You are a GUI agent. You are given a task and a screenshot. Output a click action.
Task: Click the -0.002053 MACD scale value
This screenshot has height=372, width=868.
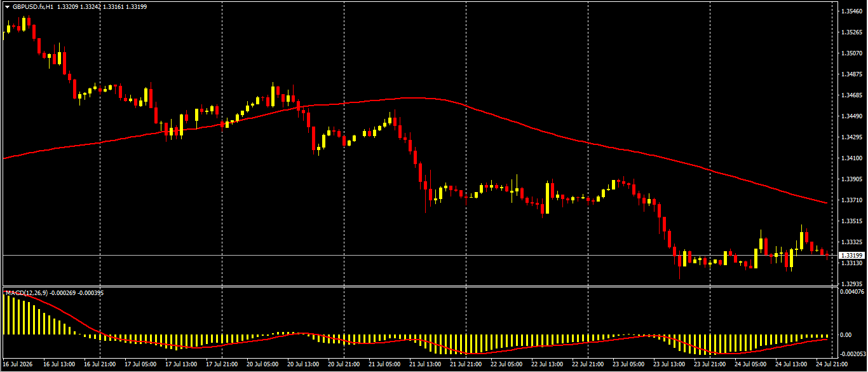853,354
